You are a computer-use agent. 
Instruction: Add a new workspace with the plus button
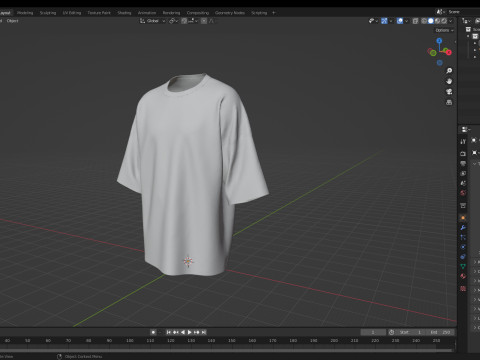click(274, 13)
